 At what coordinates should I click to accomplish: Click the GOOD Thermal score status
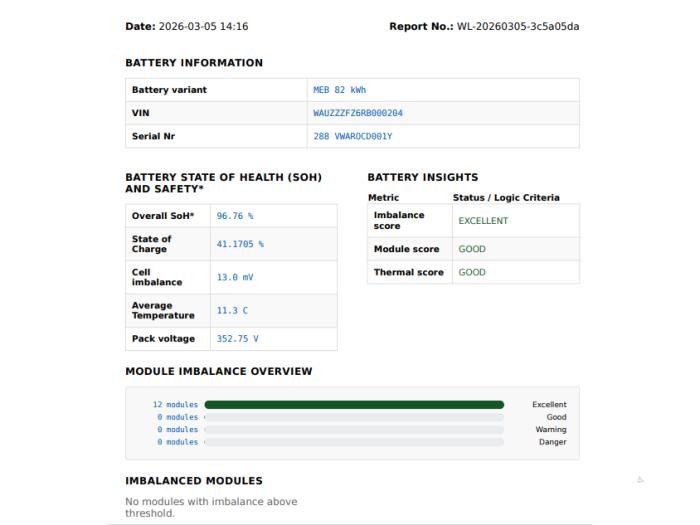tap(472, 272)
